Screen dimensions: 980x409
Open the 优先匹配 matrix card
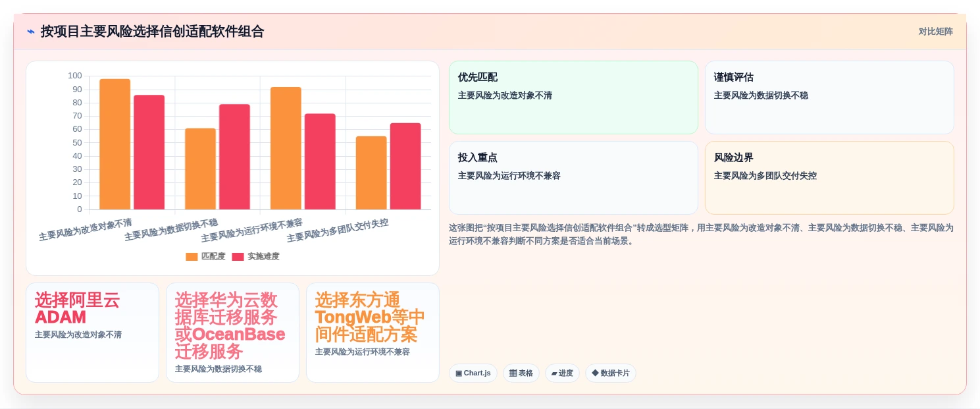tap(573, 97)
